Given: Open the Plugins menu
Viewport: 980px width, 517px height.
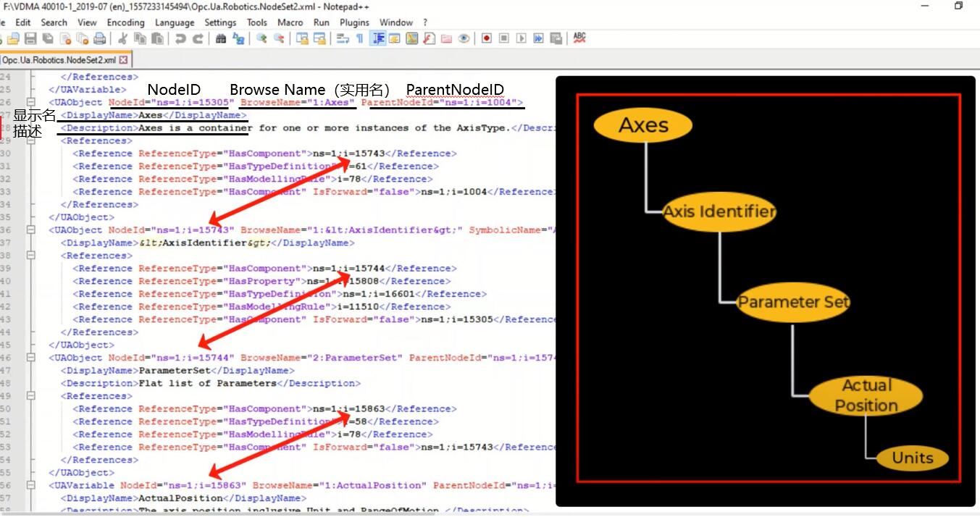Looking at the screenshot, I should click(x=354, y=22).
